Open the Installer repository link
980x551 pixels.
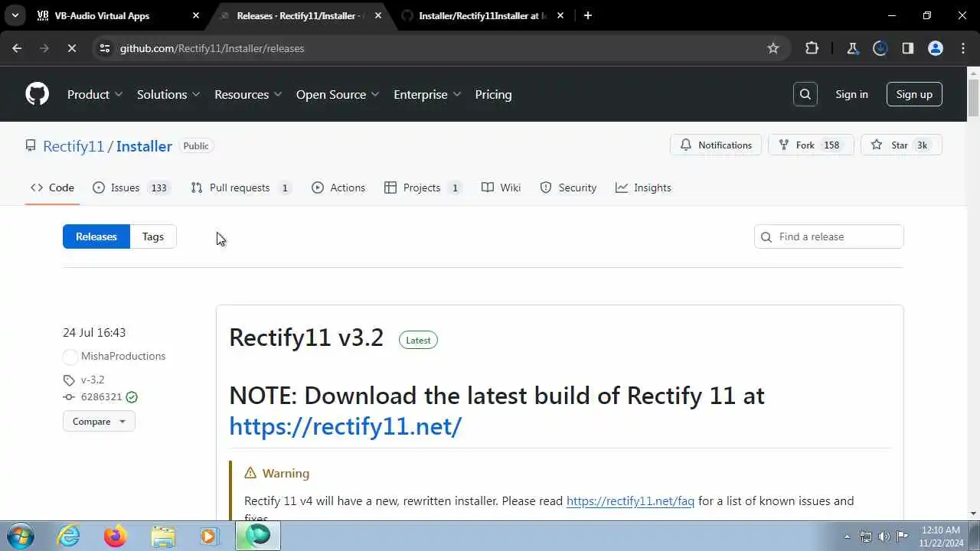pyautogui.click(x=144, y=146)
